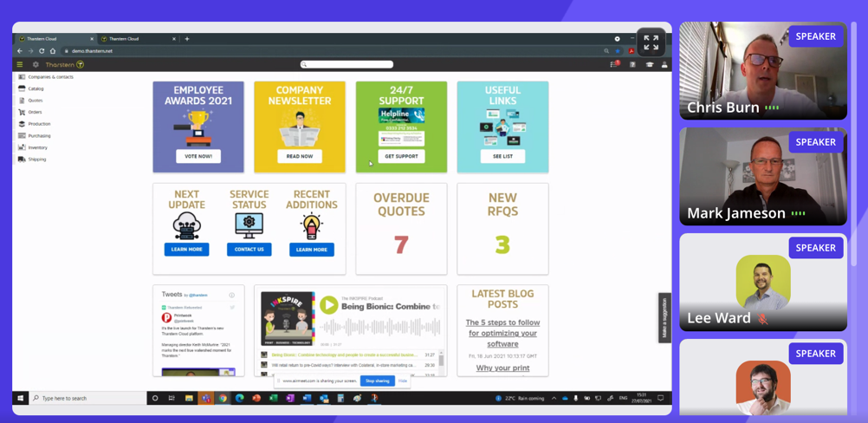Click the browser back arrow
Screen dimensions: 868x423
point(20,51)
